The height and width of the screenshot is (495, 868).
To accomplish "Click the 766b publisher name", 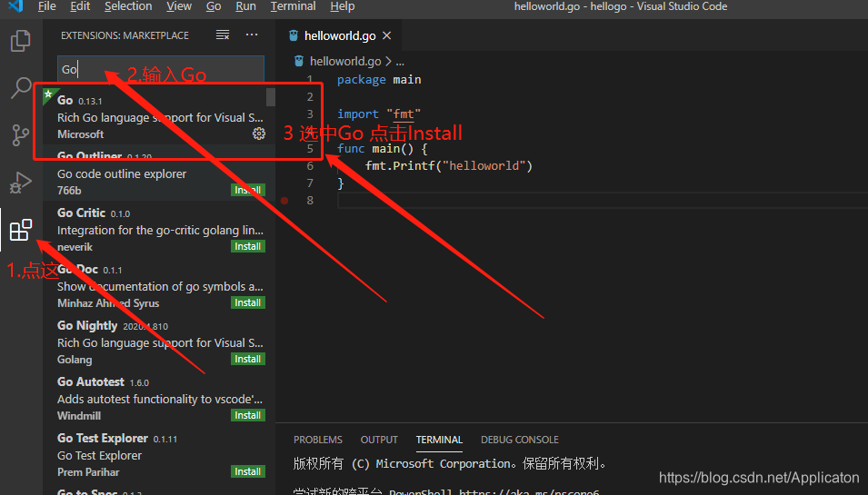I will [69, 190].
